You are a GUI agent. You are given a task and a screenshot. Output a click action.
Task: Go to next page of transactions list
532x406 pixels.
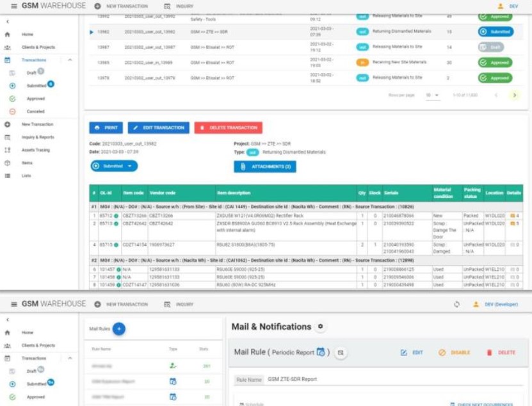(x=514, y=95)
